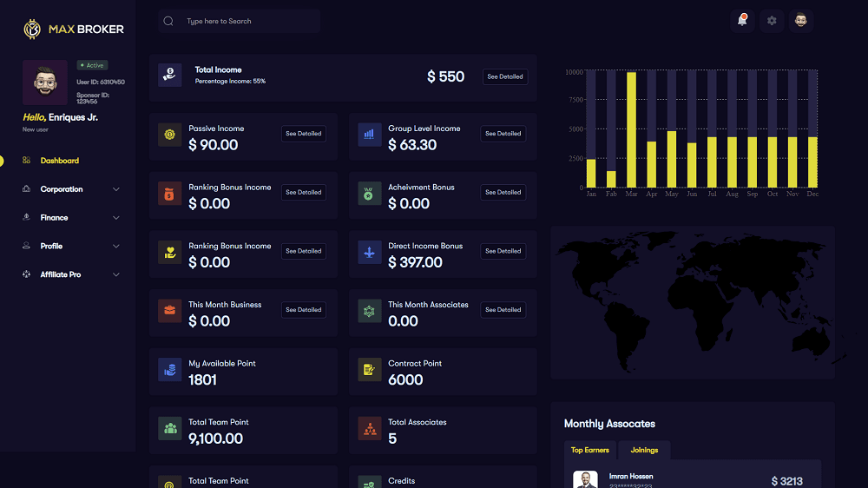Click the notification bell icon
868x488 pixels.
742,20
